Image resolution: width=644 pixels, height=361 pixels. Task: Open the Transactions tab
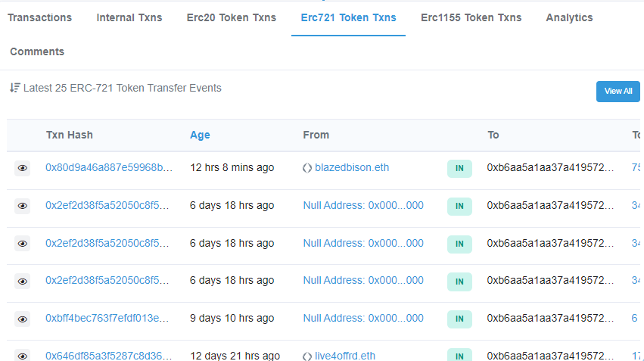pyautogui.click(x=39, y=17)
